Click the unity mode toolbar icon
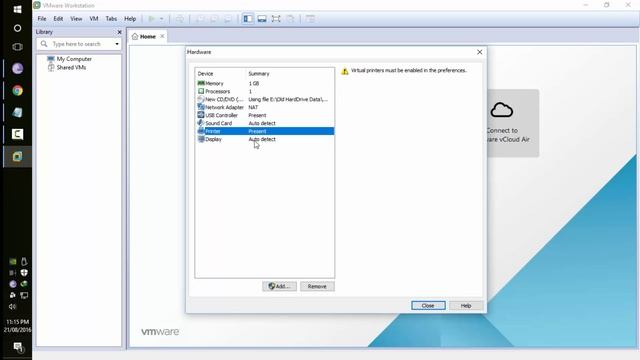 (290, 19)
